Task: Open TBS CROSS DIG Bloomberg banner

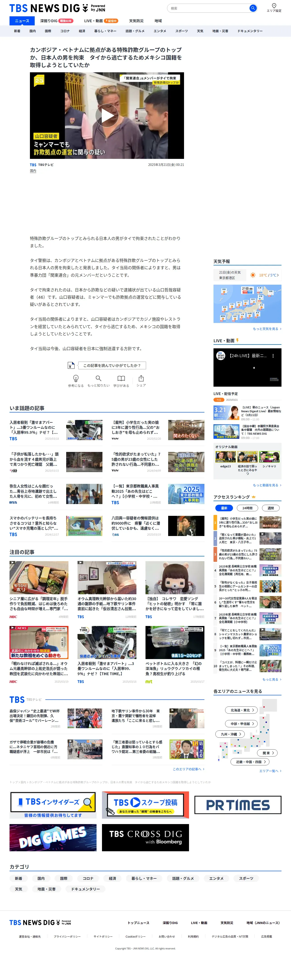Action: click(x=145, y=838)
